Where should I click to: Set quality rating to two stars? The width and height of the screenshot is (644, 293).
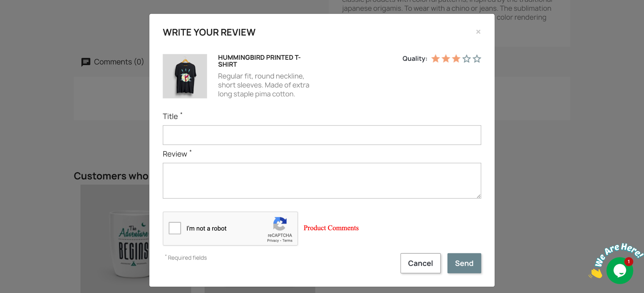point(446,59)
